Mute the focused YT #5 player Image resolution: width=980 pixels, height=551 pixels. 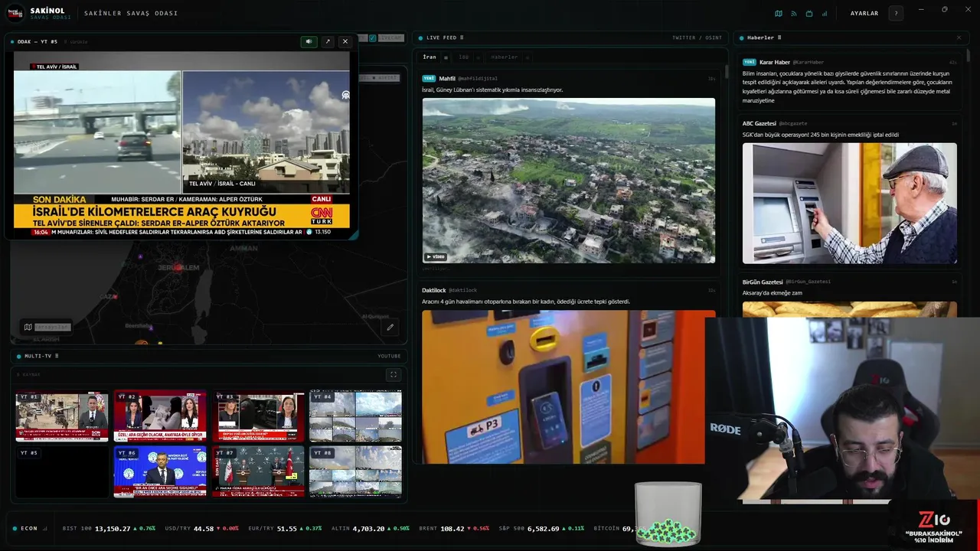[309, 42]
